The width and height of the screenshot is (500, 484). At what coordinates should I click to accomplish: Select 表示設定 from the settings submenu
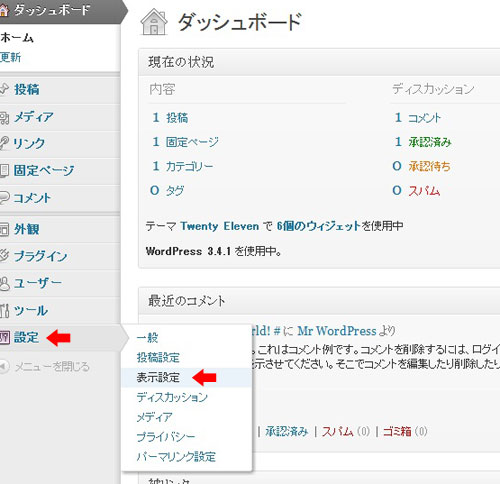pos(158,377)
